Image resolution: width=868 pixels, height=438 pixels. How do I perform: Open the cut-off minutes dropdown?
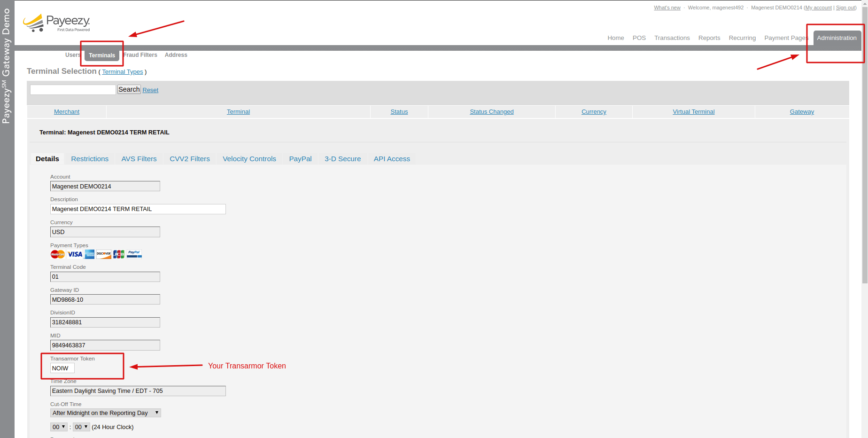81,427
